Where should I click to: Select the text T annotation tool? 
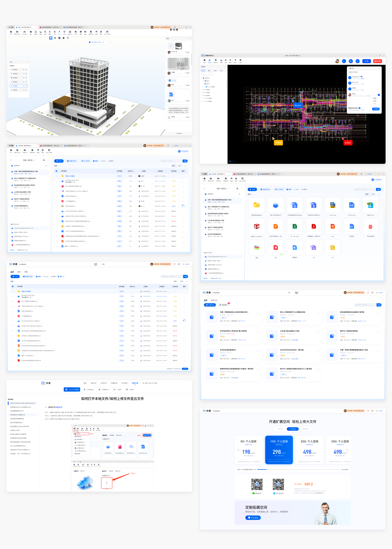68,38
